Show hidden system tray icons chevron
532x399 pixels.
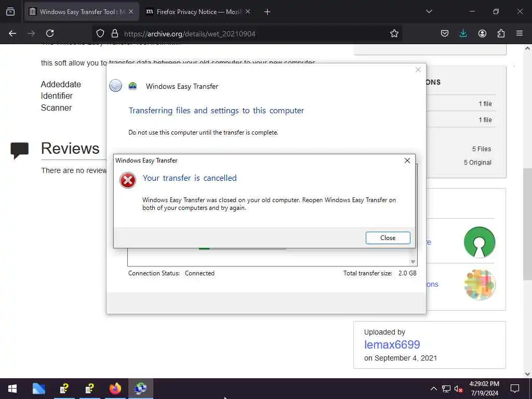pyautogui.click(x=434, y=389)
